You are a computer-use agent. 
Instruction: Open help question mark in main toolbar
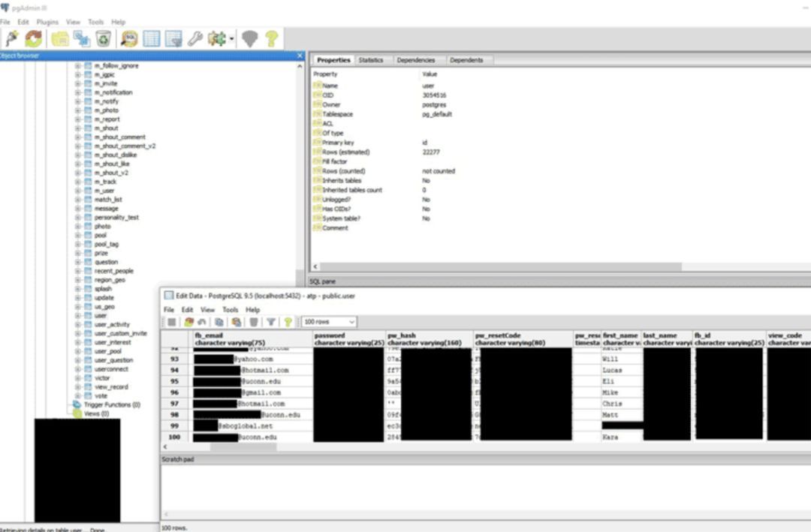272,39
